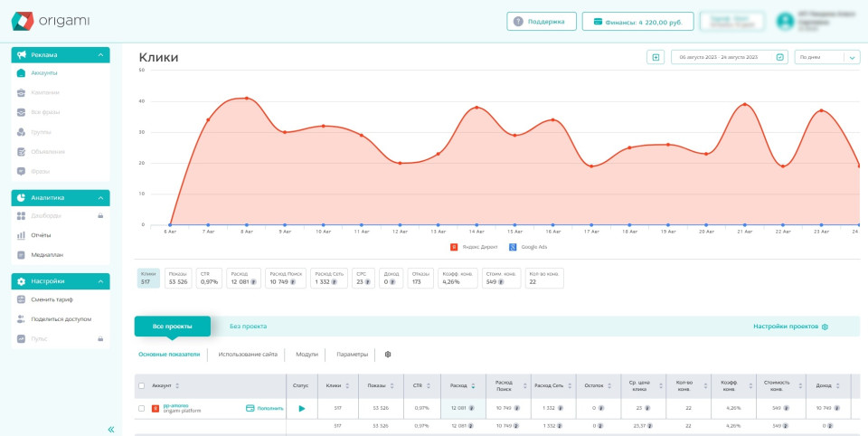The height and width of the screenshot is (436, 868).
Task: Select the Использование сайта tab
Action: (248, 355)
